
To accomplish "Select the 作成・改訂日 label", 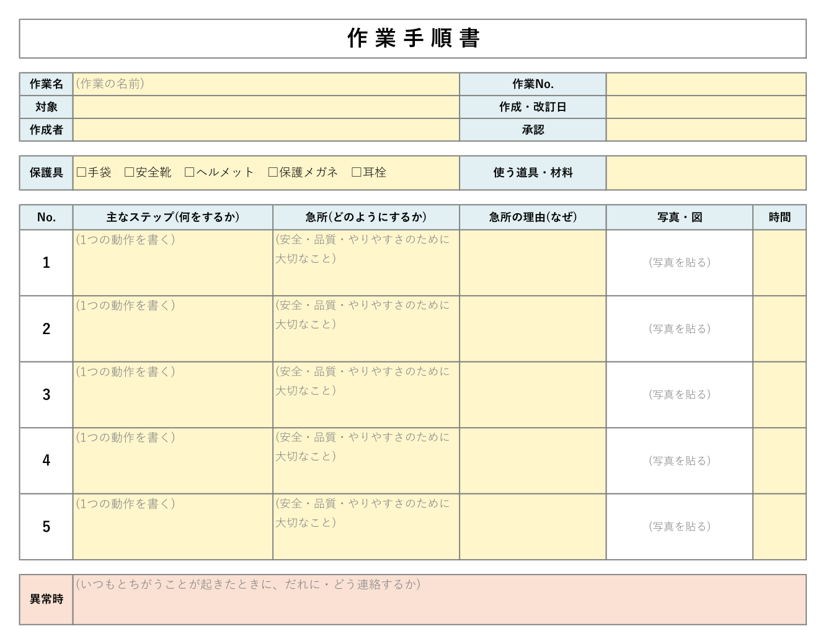I will pyautogui.click(x=533, y=107).
